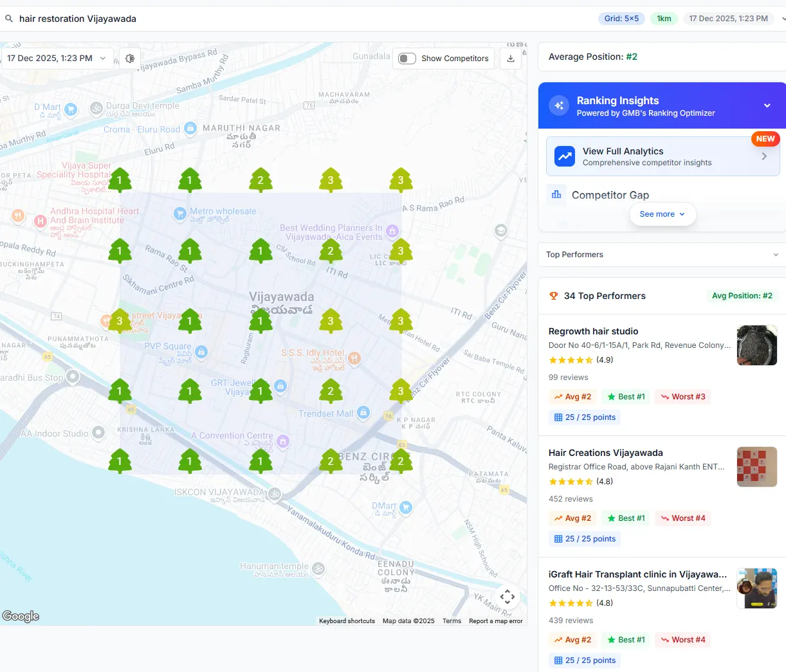Viewport: 786px width, 672px height.
Task: Click the map fullscreen/recenter icon
Action: click(507, 597)
